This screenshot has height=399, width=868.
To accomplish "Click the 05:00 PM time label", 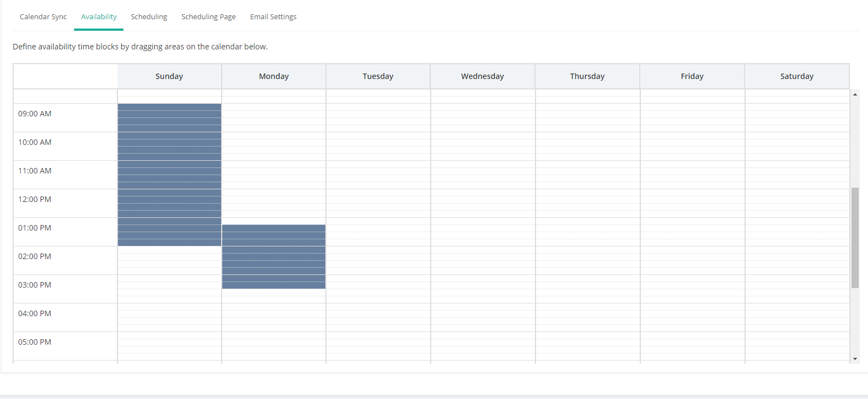I will (x=35, y=342).
